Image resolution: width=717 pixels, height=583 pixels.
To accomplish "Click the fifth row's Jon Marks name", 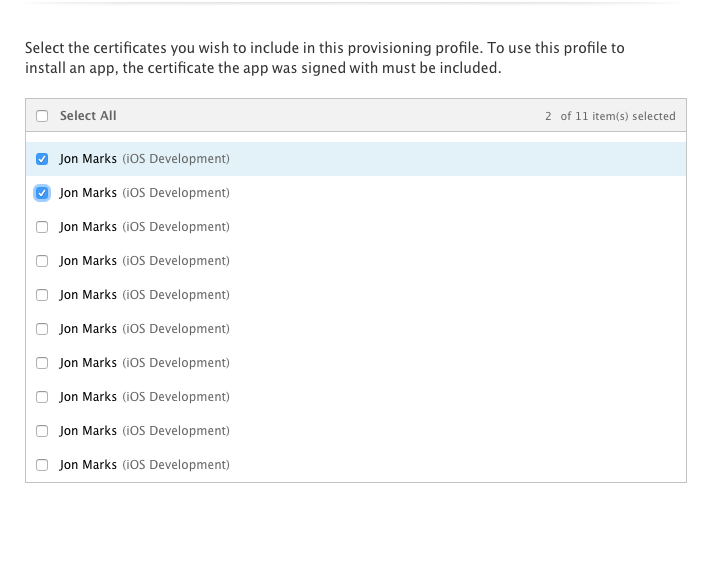I will tap(88, 295).
